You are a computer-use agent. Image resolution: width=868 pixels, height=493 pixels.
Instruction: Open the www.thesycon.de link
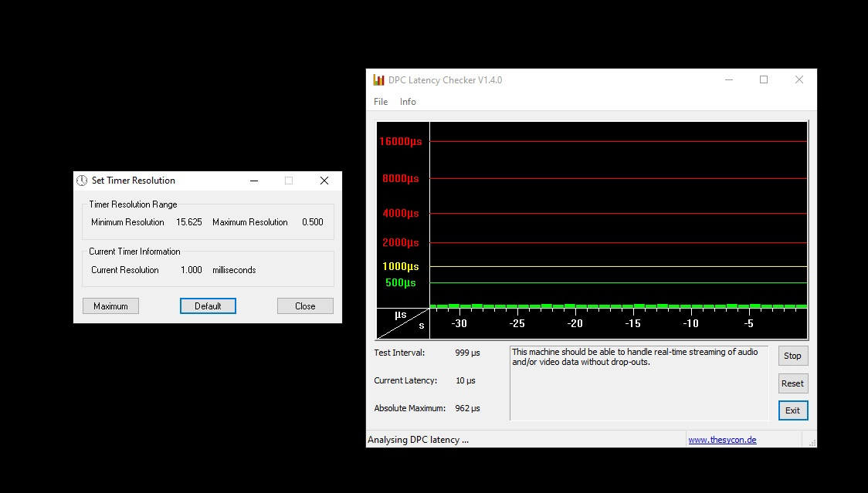click(x=722, y=440)
